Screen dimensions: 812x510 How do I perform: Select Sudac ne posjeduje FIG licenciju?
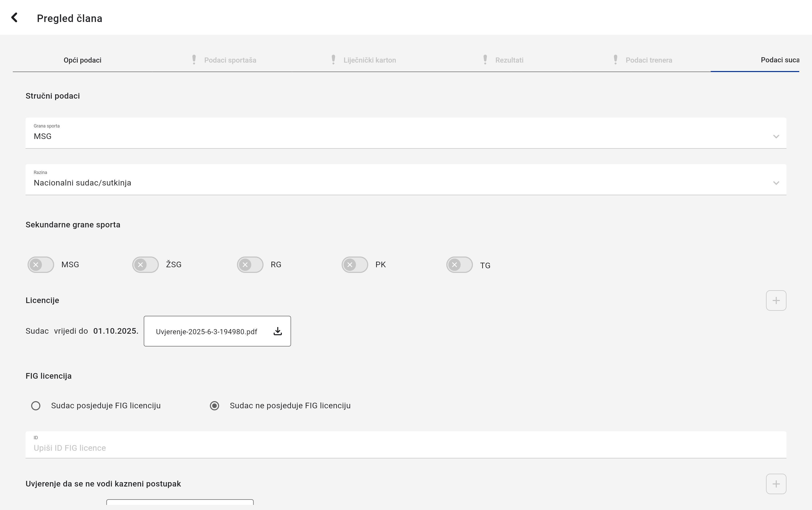(214, 406)
